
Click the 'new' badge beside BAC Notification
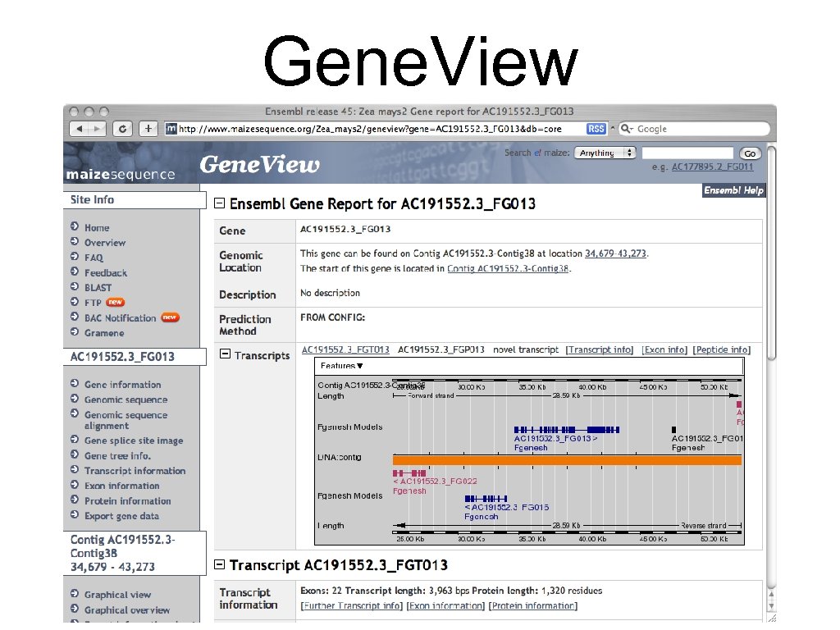170,317
